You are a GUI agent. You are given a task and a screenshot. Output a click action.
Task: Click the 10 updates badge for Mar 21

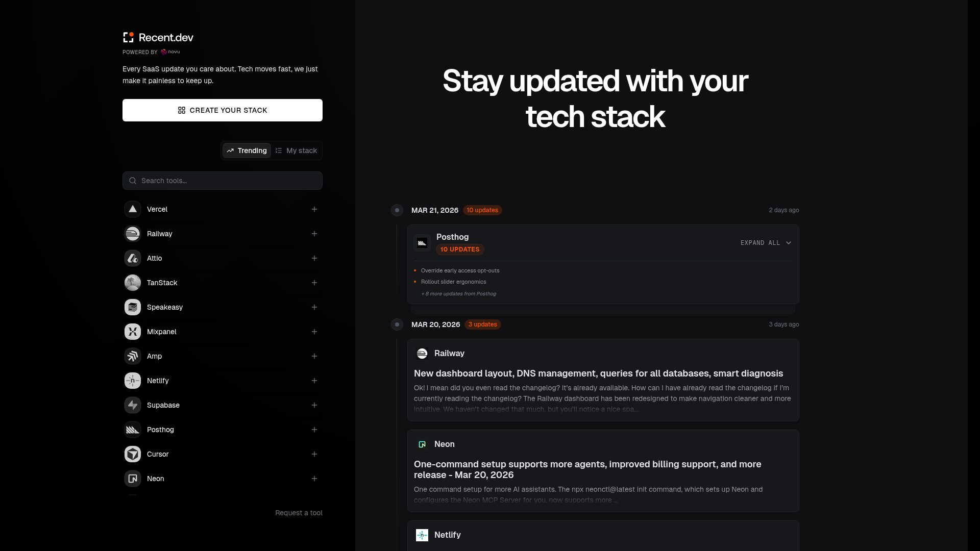482,210
